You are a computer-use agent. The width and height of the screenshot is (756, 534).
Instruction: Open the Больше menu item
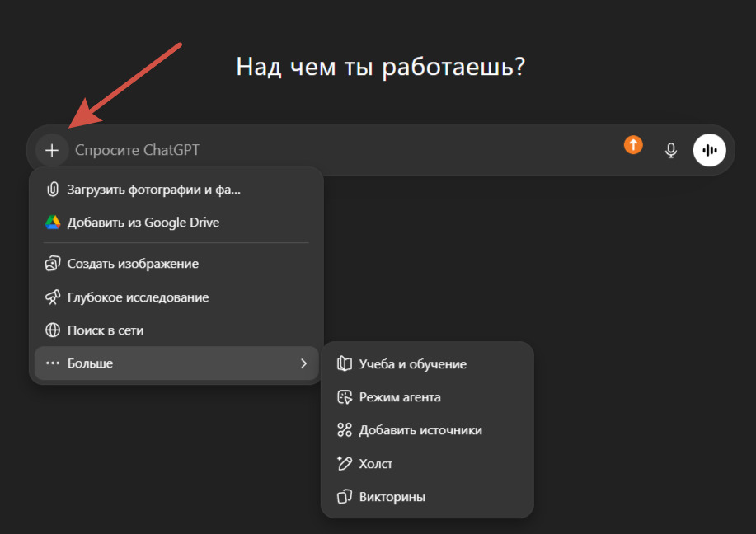click(176, 363)
